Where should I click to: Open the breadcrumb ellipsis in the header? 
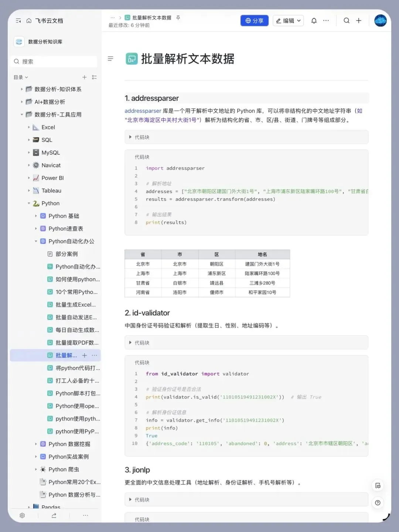[113, 18]
